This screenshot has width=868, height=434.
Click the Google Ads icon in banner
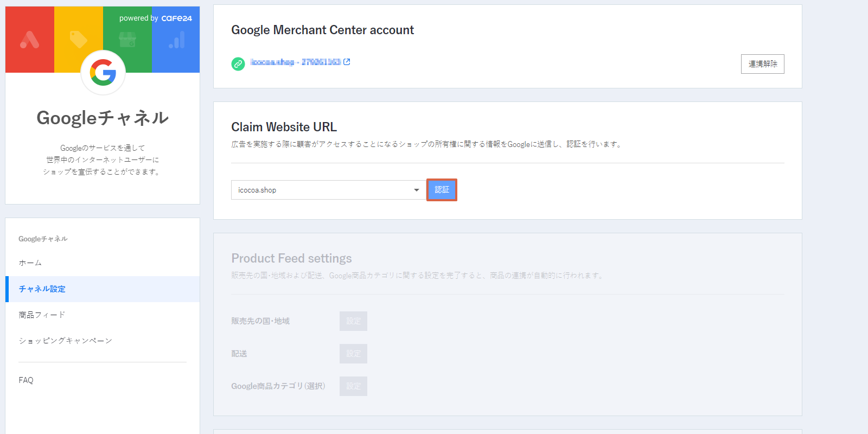pyautogui.click(x=29, y=40)
